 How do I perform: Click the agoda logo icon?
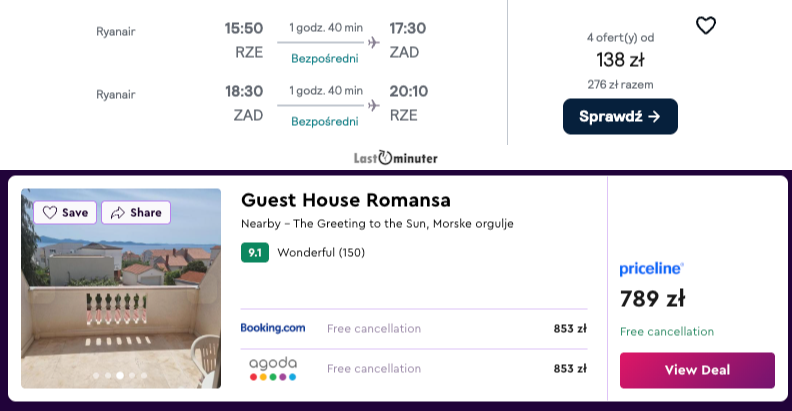point(273,369)
